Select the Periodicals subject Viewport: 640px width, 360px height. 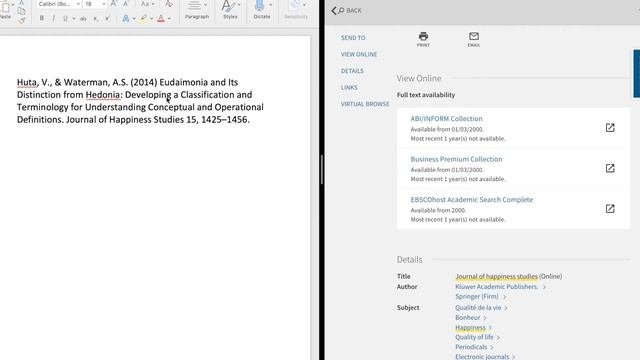click(471, 347)
